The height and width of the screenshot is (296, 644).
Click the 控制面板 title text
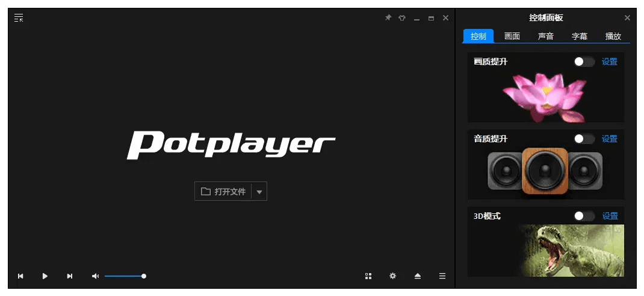[546, 17]
